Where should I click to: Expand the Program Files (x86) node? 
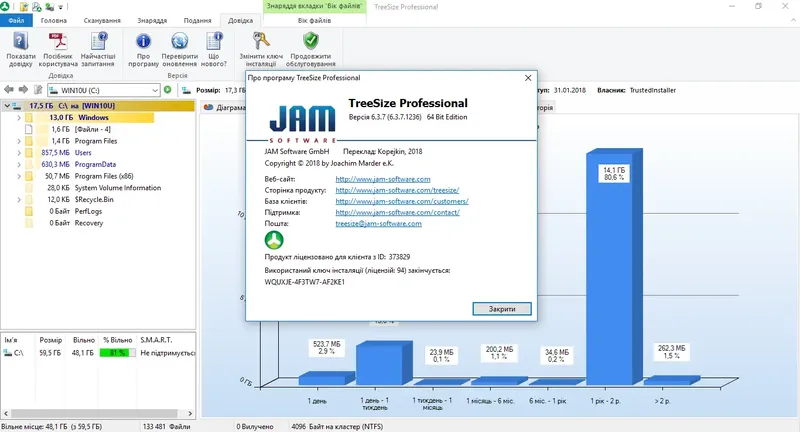pos(19,176)
